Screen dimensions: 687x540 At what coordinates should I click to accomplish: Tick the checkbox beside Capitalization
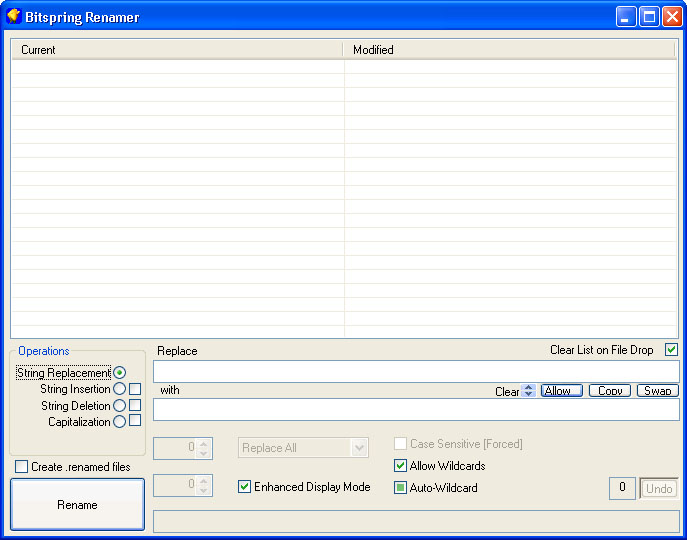[135, 421]
